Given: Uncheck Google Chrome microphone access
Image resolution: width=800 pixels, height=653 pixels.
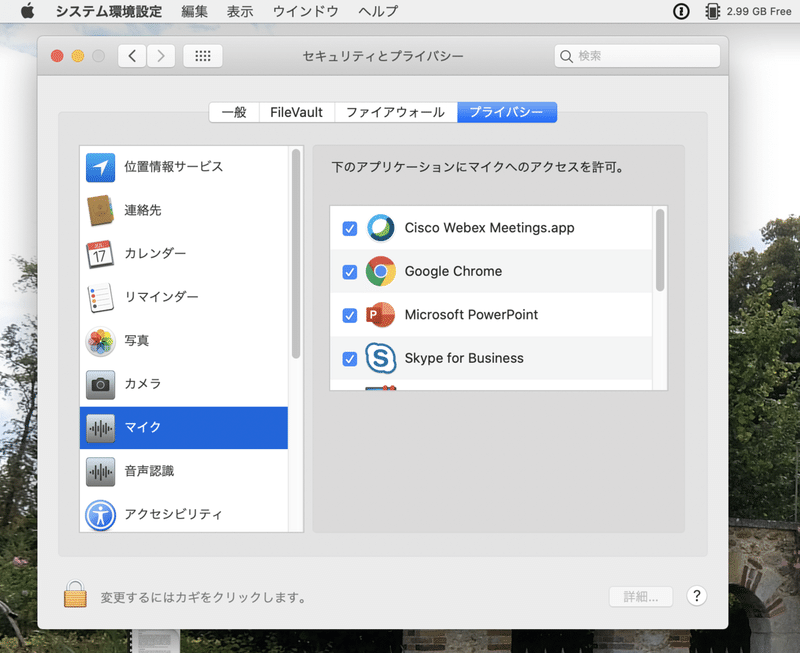Looking at the screenshot, I should coord(349,272).
